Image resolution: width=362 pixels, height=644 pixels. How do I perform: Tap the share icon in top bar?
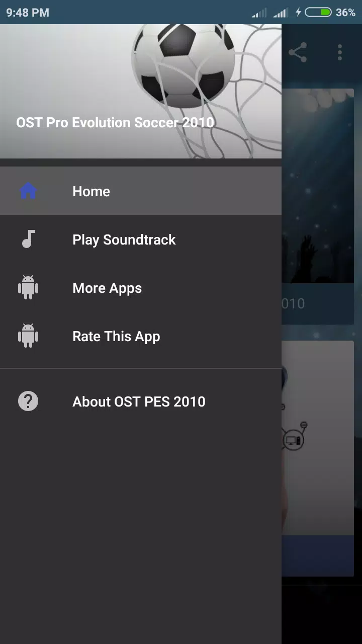[298, 52]
